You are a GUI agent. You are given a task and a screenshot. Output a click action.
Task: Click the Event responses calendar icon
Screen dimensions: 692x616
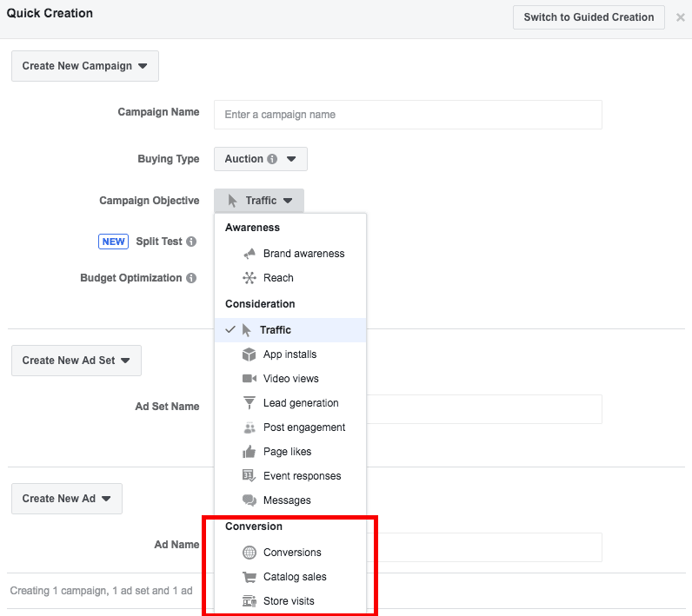click(250, 476)
